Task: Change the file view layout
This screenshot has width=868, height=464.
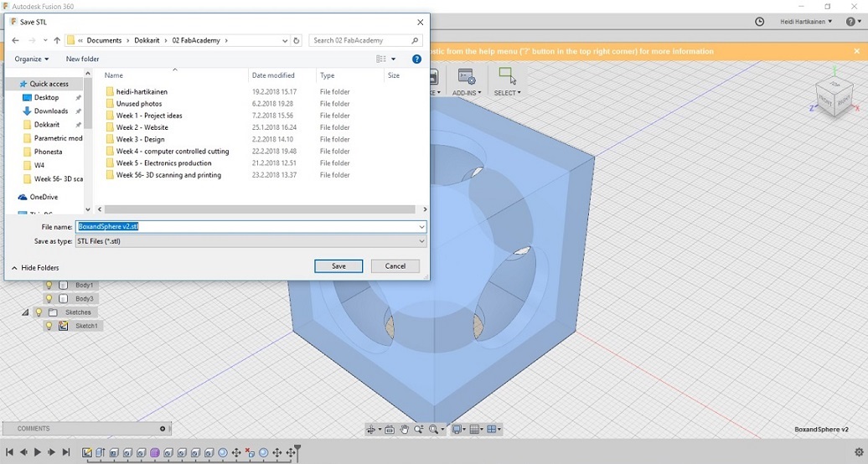Action: [x=381, y=59]
